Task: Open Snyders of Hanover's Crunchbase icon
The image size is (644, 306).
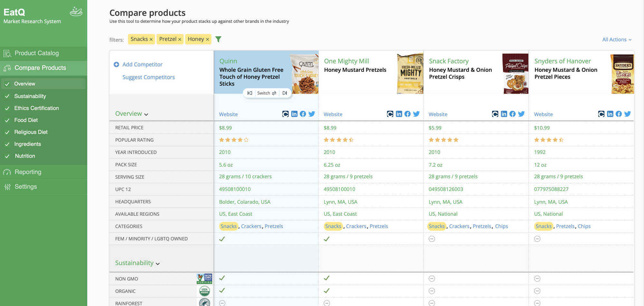Action: click(601, 114)
